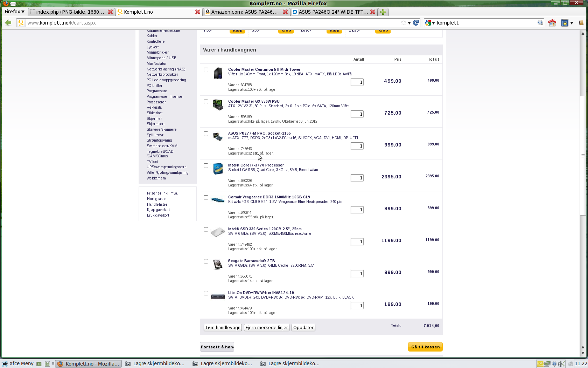This screenshot has height=368, width=588.
Task: Click the reload page icon
Action: (416, 23)
